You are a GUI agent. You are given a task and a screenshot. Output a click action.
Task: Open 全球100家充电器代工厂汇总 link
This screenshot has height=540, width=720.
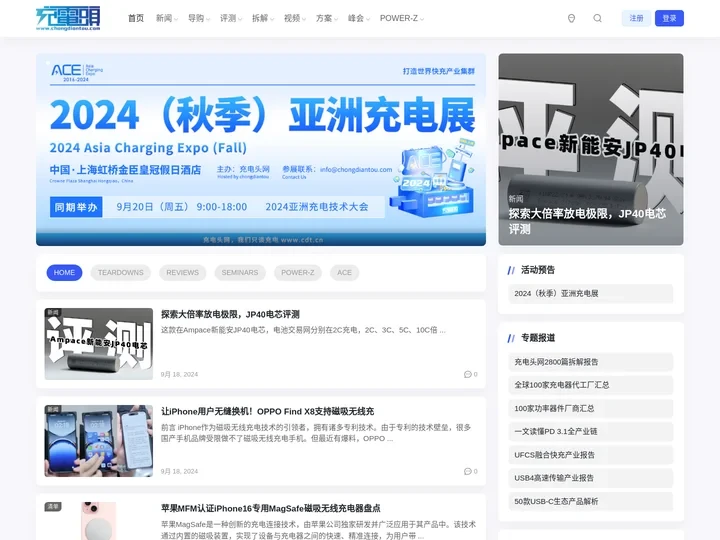click(591, 385)
